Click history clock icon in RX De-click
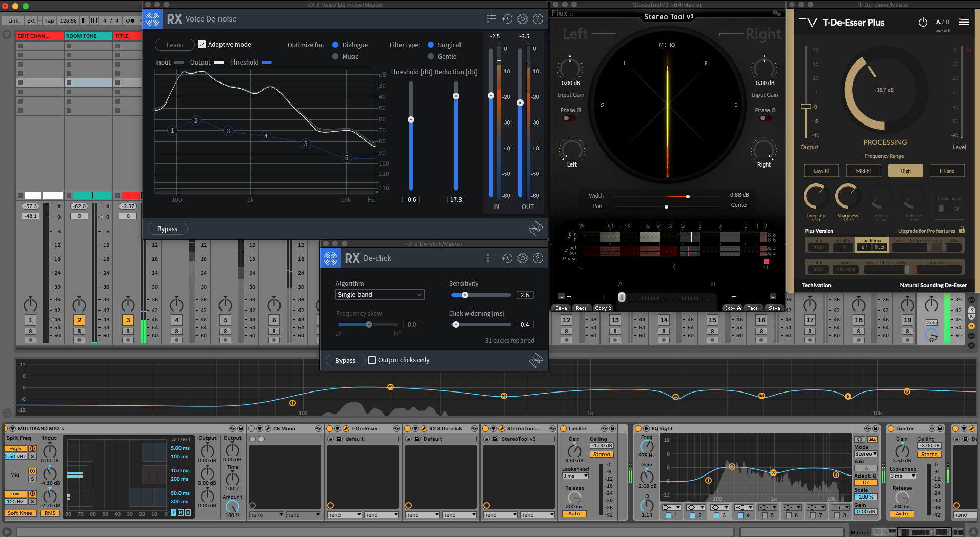 [x=507, y=258]
